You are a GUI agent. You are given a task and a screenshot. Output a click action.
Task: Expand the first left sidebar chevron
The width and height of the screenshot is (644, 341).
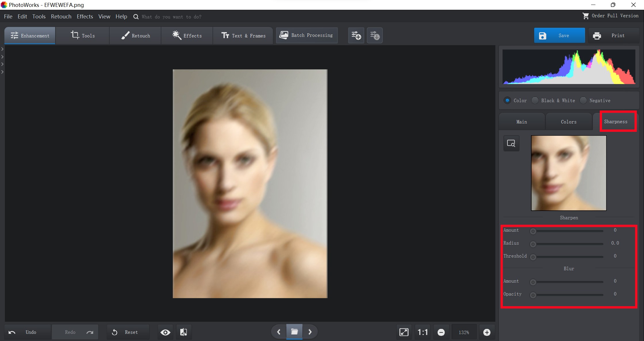tap(2, 49)
